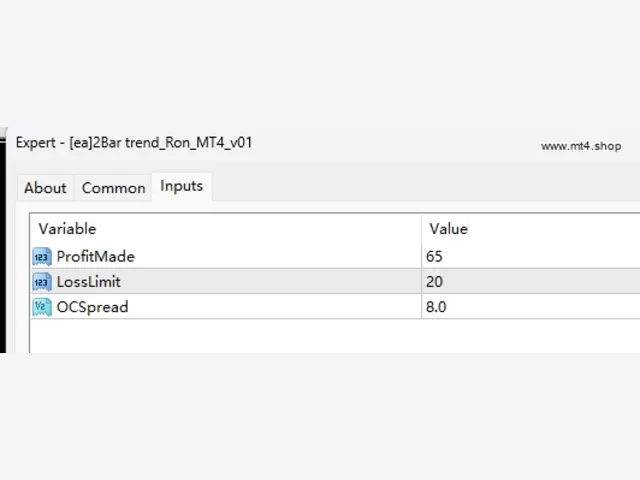Edit the LossLimit value 20
The image size is (640, 480).
point(434,282)
